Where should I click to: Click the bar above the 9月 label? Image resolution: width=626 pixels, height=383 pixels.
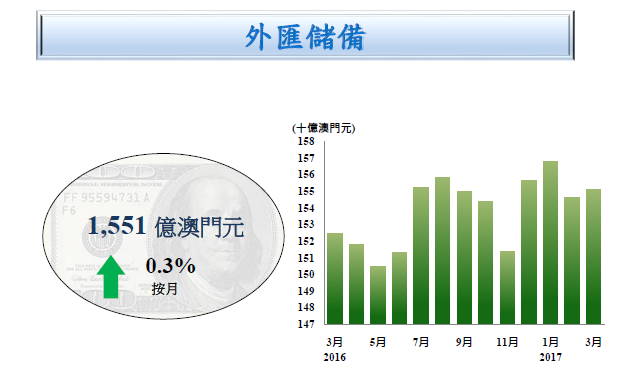(464, 257)
